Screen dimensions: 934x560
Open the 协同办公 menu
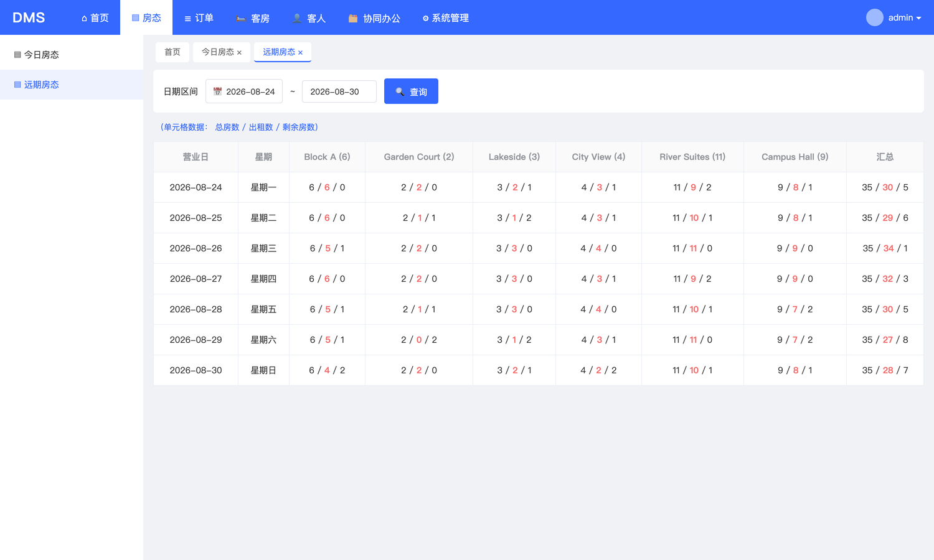click(x=374, y=18)
